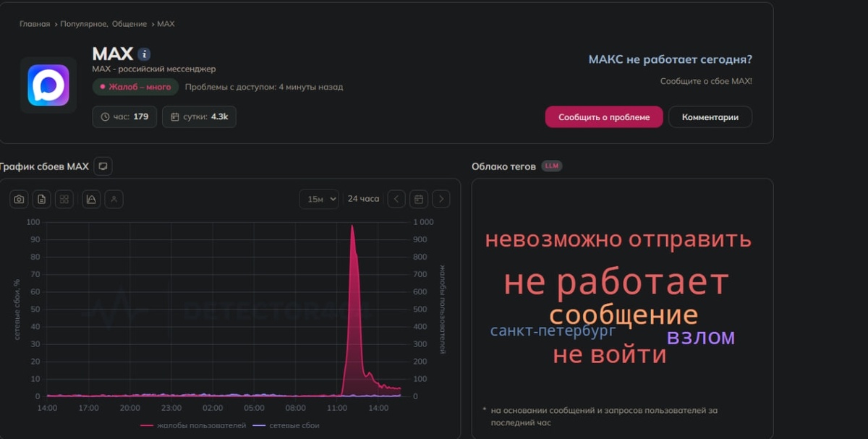Select the person icon on the chart toolbar

[113, 198]
